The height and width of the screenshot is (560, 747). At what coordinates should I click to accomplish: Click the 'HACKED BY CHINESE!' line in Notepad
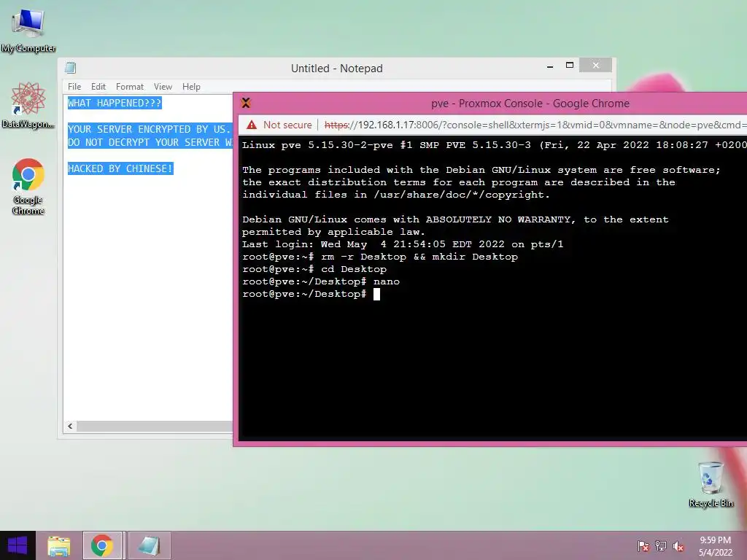coord(120,168)
